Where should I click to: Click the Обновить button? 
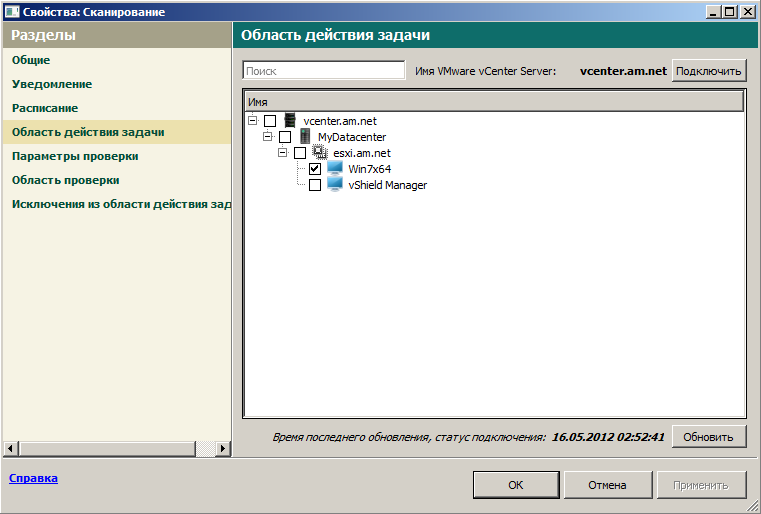coord(709,437)
